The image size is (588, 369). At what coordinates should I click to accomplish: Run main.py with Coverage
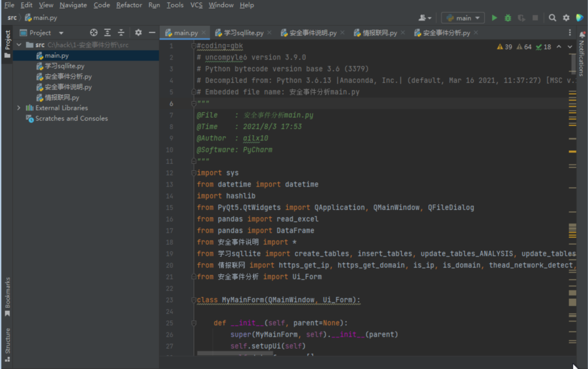click(x=521, y=18)
